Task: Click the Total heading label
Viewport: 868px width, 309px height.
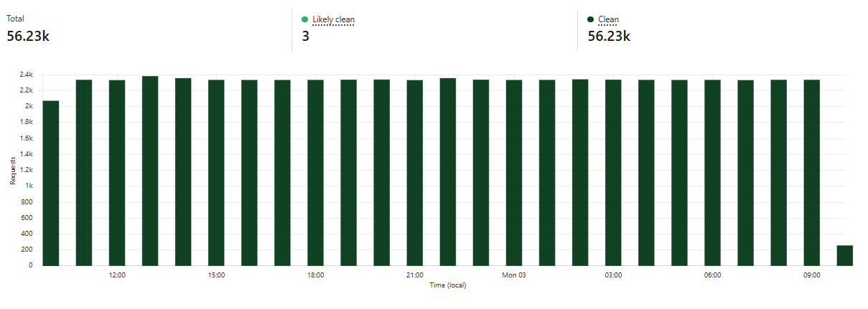Action: coord(16,19)
